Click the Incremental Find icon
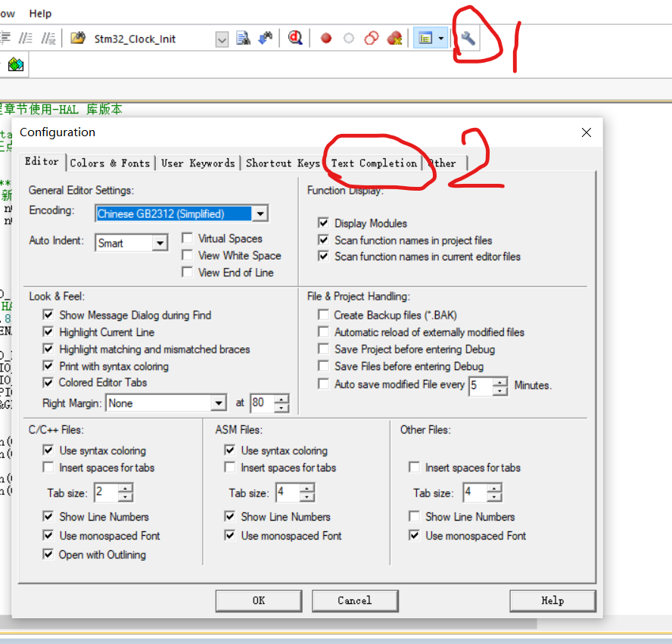Viewport: 672px width, 644px height. point(266,39)
